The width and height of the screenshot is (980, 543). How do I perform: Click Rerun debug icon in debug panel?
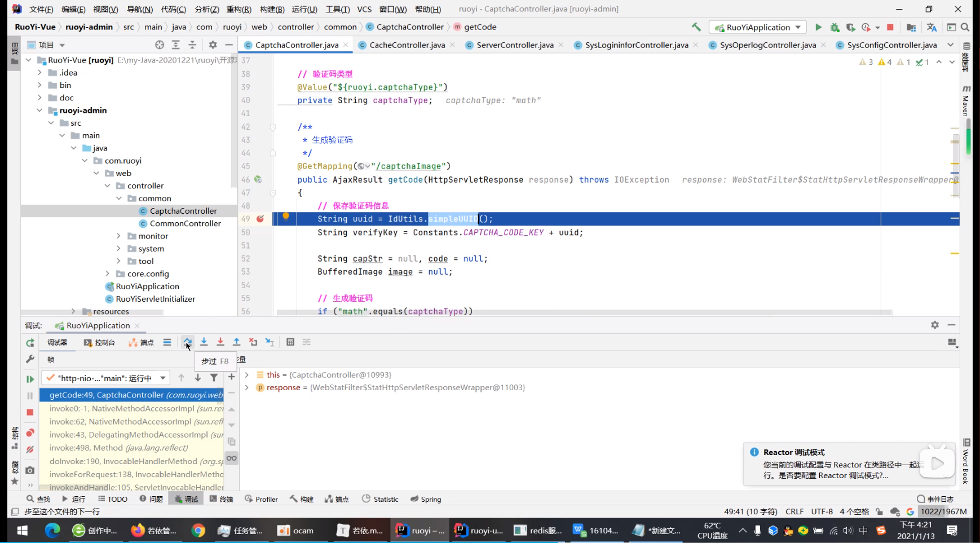point(30,343)
